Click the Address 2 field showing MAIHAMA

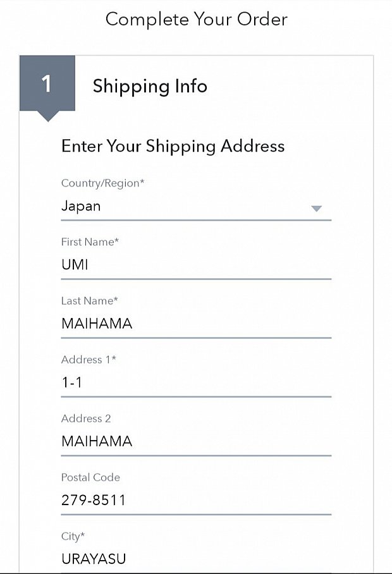(196, 441)
